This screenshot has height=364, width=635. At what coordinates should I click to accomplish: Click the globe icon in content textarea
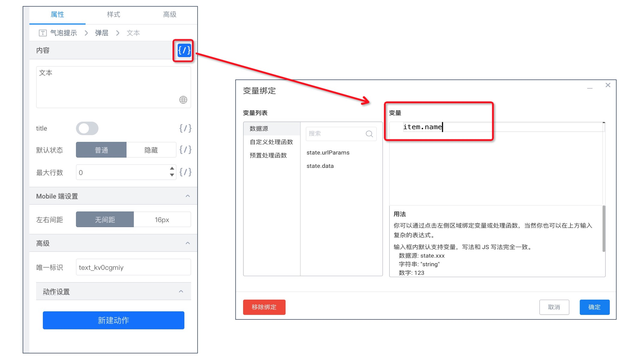tap(183, 100)
